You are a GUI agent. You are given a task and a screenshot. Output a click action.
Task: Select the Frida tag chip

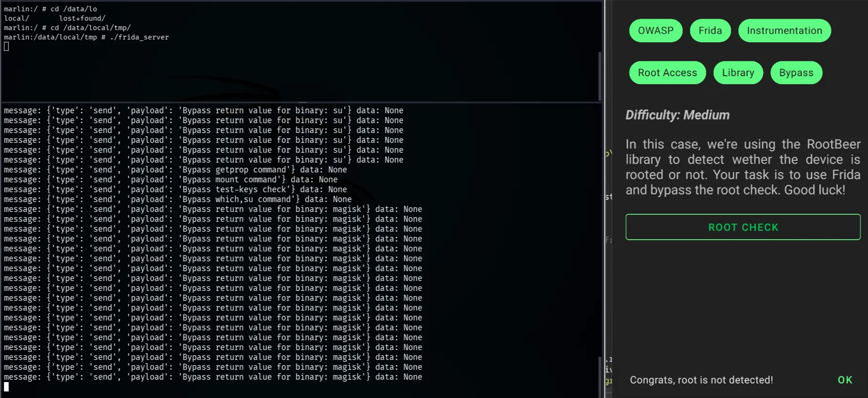coord(710,31)
